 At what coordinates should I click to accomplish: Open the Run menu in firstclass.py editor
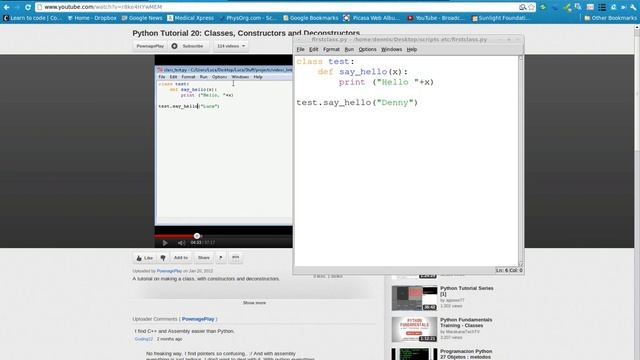click(349, 49)
